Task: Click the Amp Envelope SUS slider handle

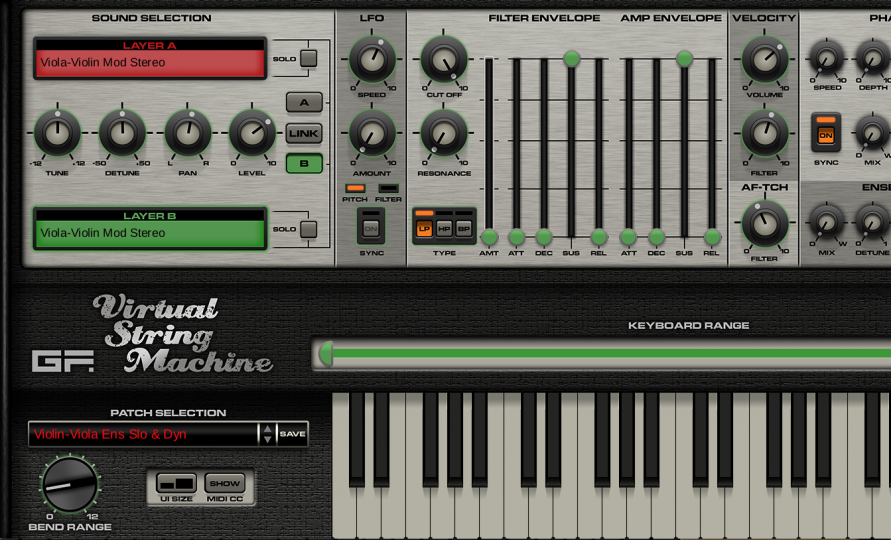Action: click(x=684, y=59)
